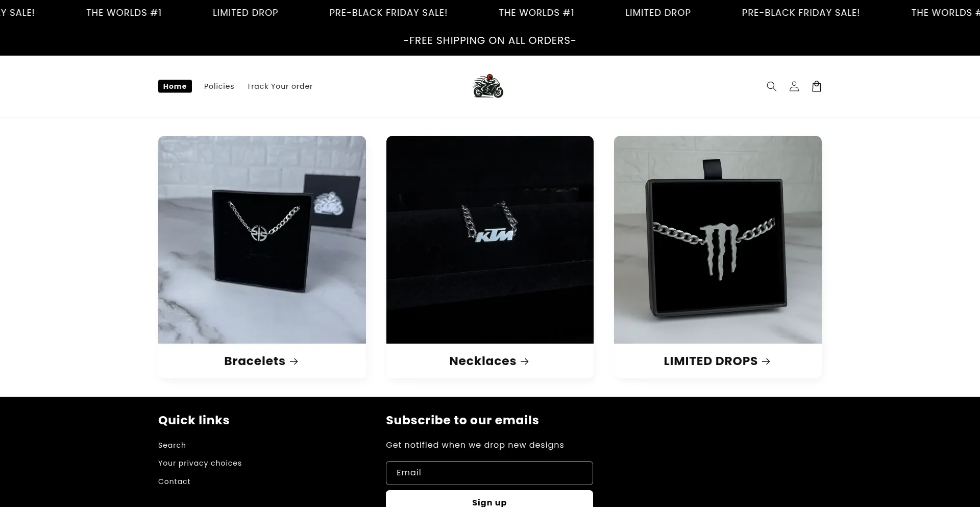Open the Monster claw chain image
The height and width of the screenshot is (507, 980).
coord(718,239)
